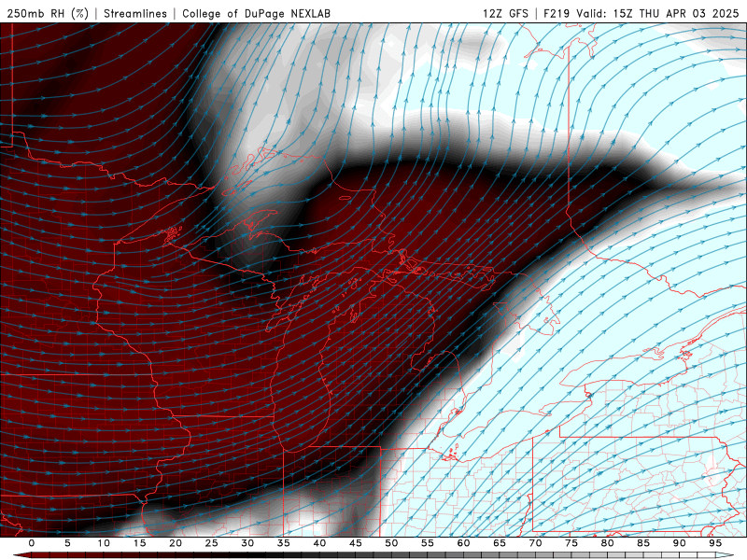Click the colorbar value '70'
747x560 pixels.
point(535,543)
